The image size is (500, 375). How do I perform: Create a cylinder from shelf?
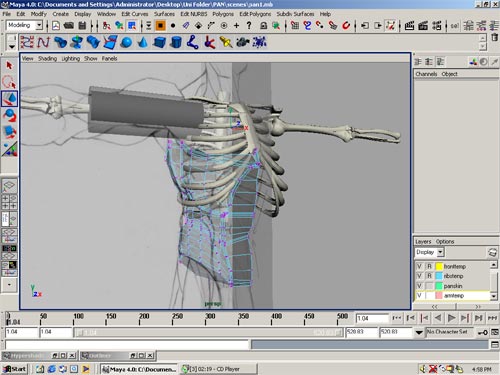coord(176,43)
